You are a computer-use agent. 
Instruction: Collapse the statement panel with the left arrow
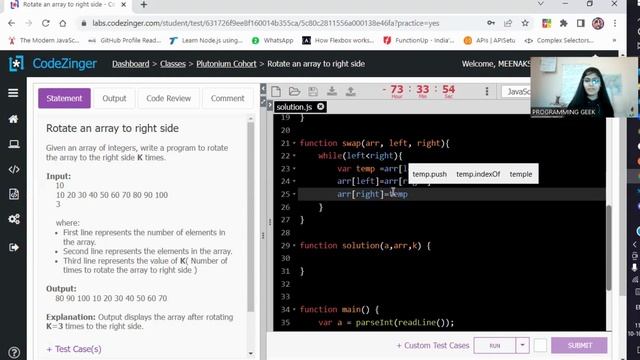tap(263, 89)
